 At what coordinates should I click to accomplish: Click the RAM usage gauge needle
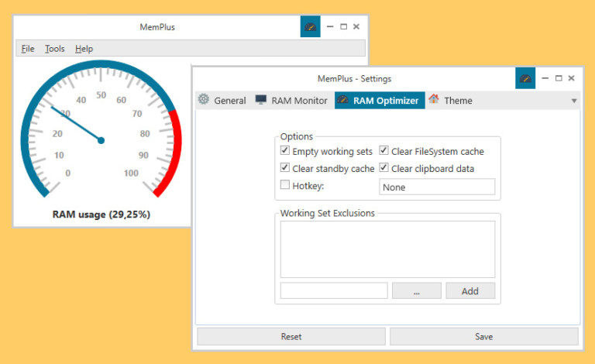[76, 124]
